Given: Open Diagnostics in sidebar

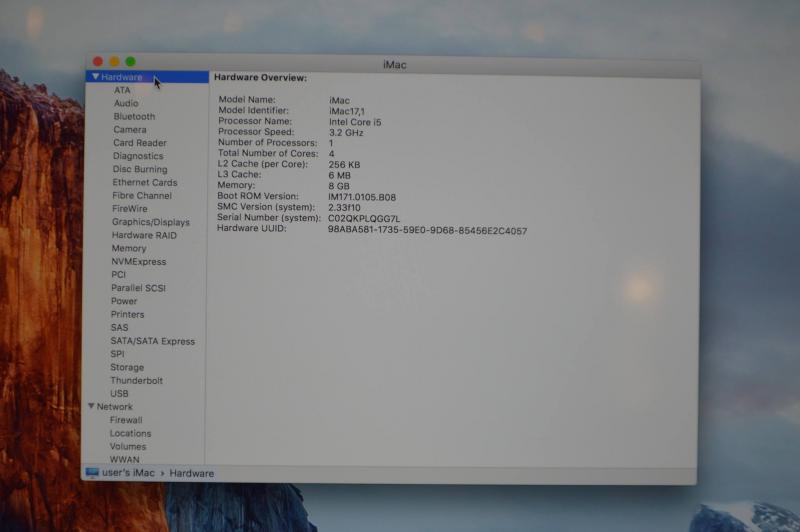Looking at the screenshot, I should pyautogui.click(x=138, y=156).
